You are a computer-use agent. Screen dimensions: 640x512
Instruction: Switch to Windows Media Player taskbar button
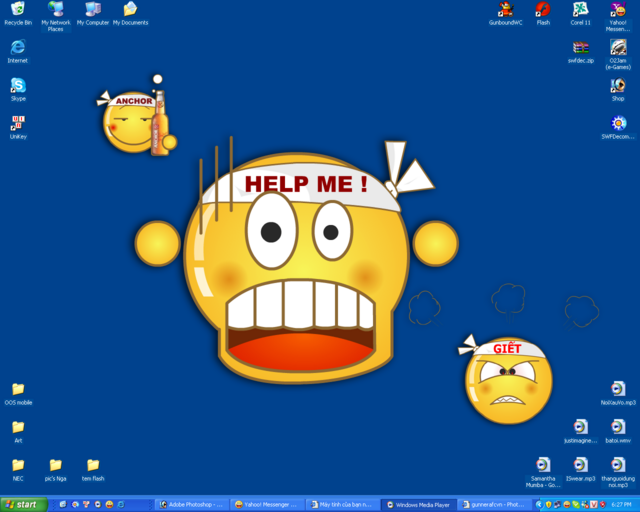point(417,505)
